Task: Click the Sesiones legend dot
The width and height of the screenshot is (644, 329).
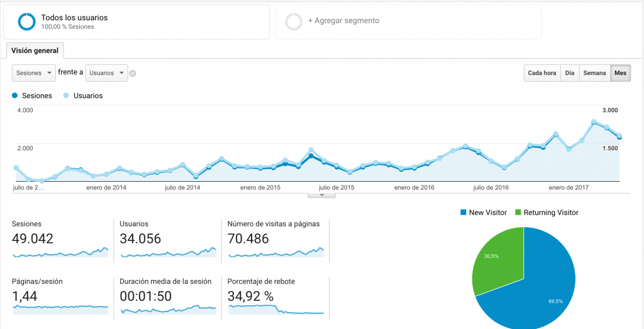Action: point(15,96)
